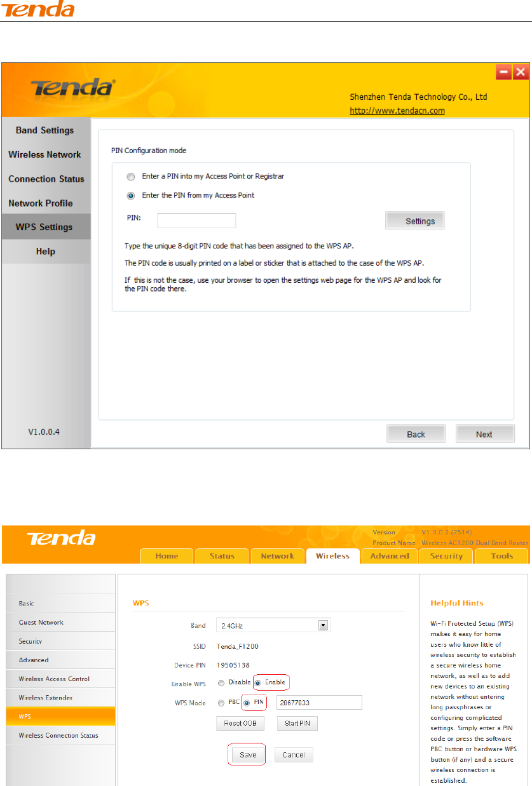The image size is (532, 786).
Task: Open the Help section
Action: 45,252
